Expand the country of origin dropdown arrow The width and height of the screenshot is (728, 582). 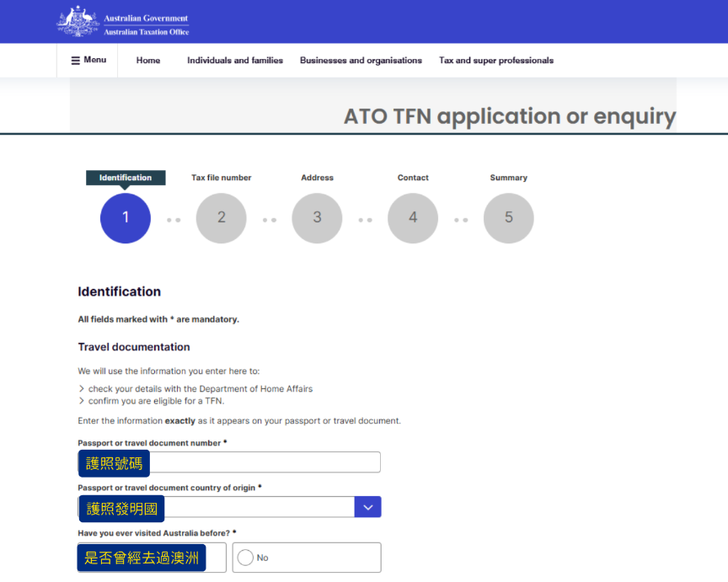click(367, 507)
